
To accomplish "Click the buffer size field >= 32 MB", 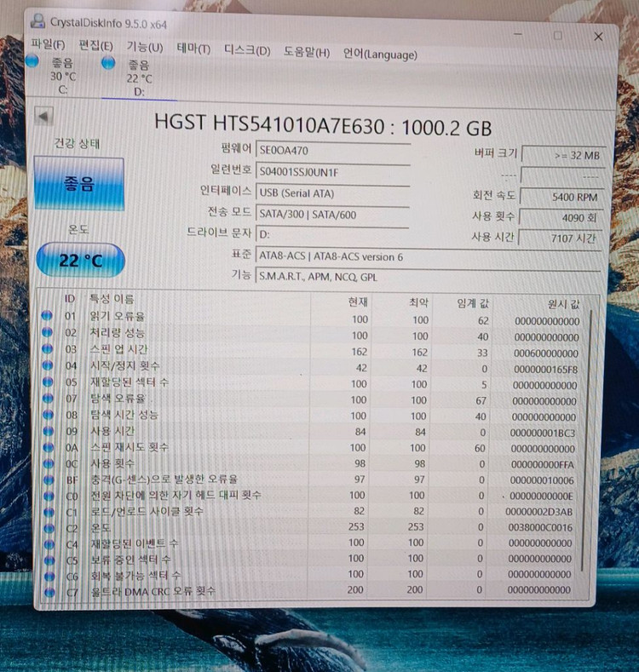I will click(563, 156).
